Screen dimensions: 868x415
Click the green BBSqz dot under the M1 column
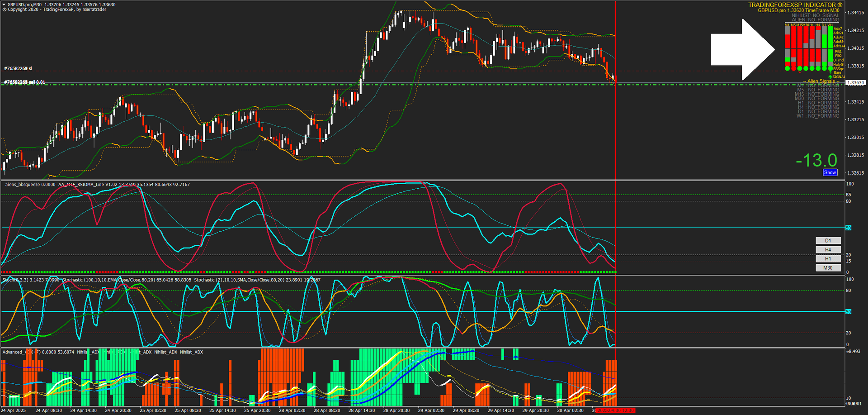787,68
